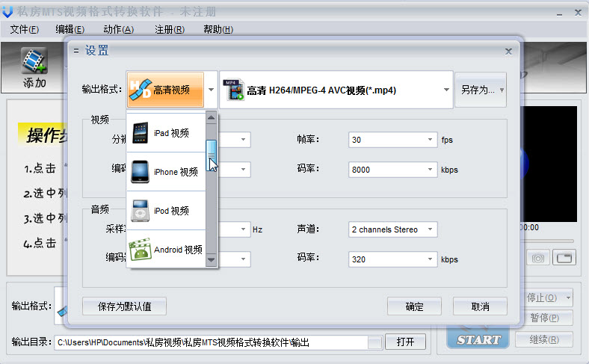
Task: Open the 编辑(E) menu
Action: tap(70, 29)
